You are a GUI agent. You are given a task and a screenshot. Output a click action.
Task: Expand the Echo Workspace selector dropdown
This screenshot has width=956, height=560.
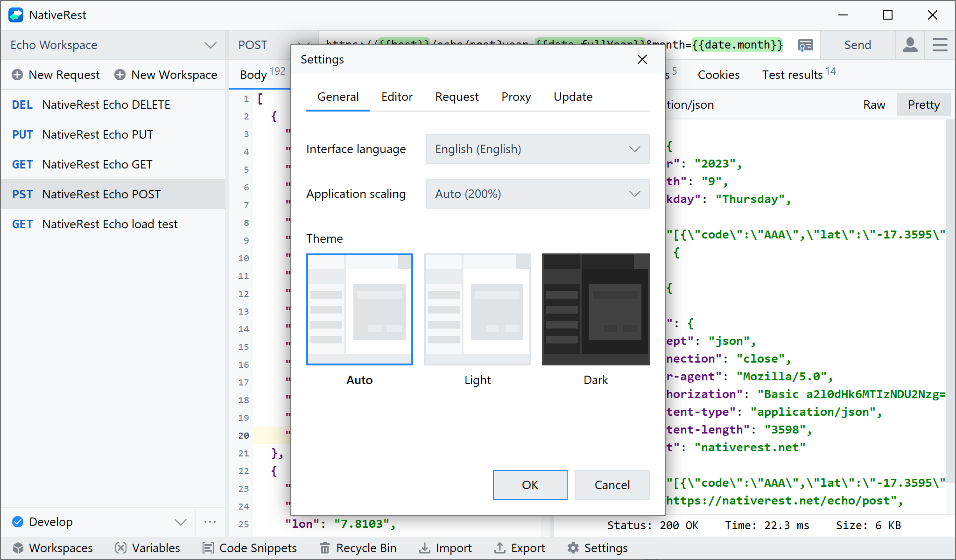[x=210, y=45]
